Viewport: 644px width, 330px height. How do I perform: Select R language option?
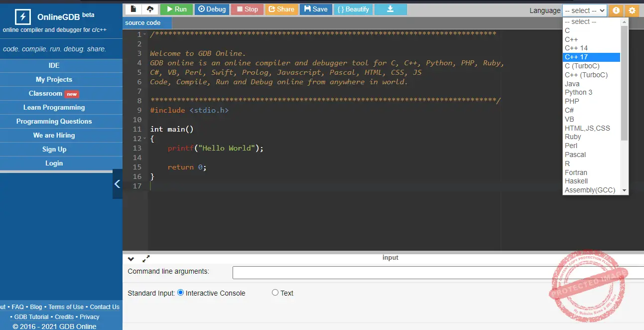592,164
